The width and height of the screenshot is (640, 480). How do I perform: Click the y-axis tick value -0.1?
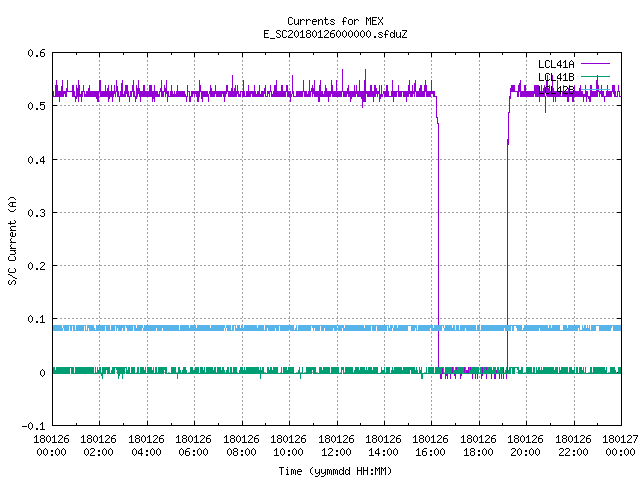(33, 426)
